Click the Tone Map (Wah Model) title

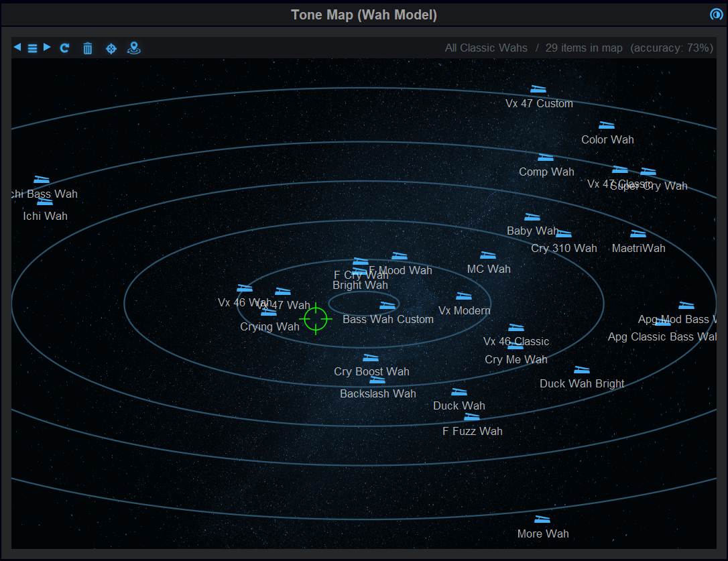point(363,15)
